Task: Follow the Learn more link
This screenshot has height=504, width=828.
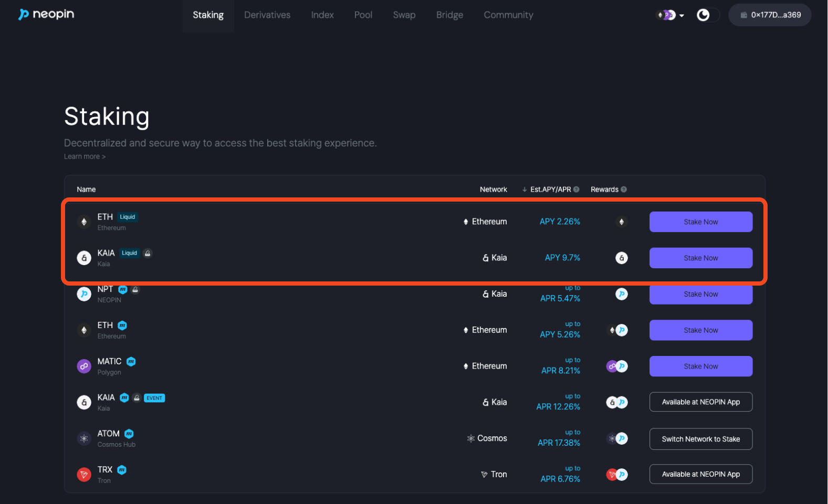Action: (85, 156)
